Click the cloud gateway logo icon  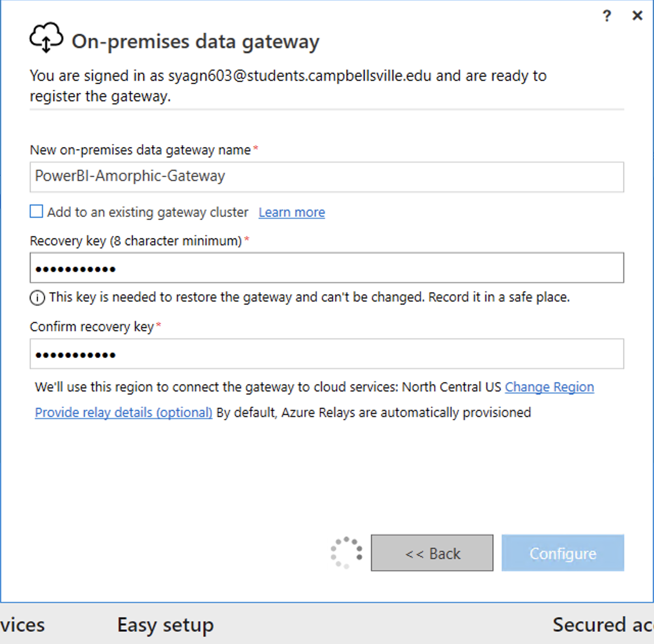click(46, 37)
